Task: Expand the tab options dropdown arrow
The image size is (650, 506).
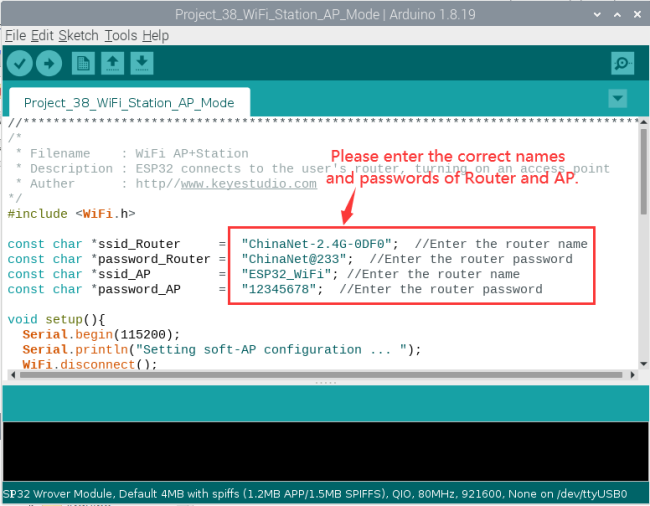Action: 617,99
